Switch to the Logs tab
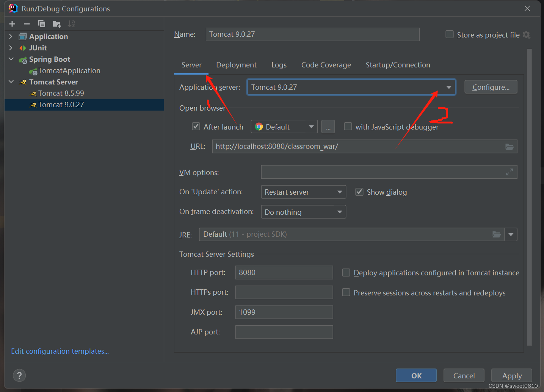Screen dimensions: 544x392 (x=279, y=65)
